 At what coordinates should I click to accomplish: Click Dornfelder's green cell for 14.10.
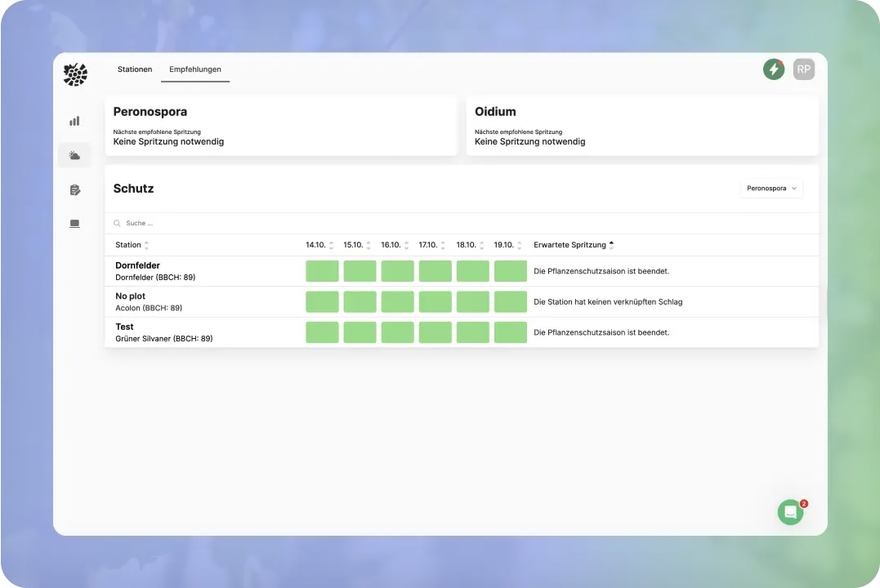click(x=322, y=271)
